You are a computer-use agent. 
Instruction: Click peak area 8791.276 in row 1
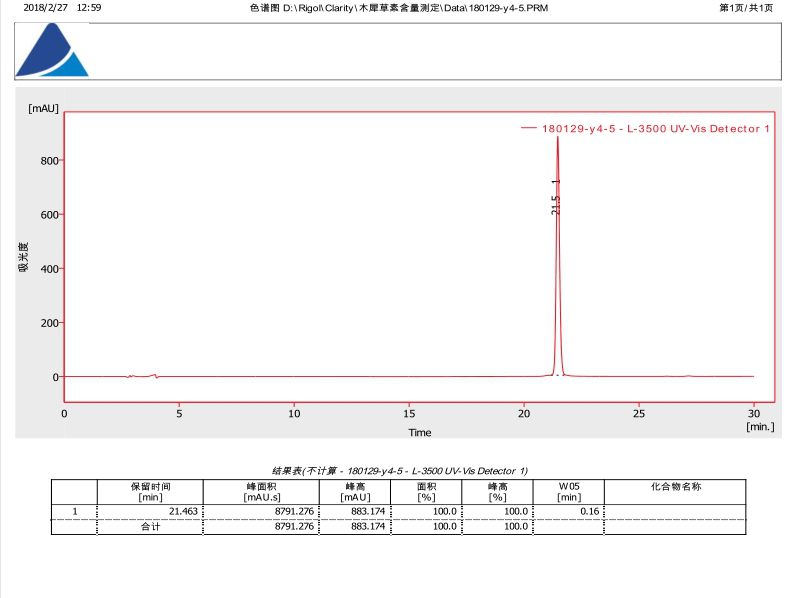294,511
